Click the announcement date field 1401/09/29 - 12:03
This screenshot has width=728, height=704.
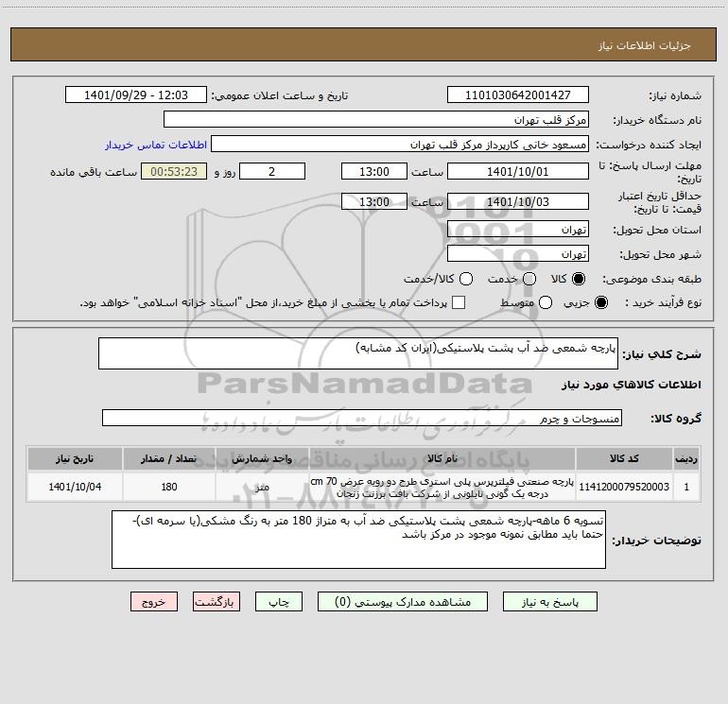(x=135, y=95)
